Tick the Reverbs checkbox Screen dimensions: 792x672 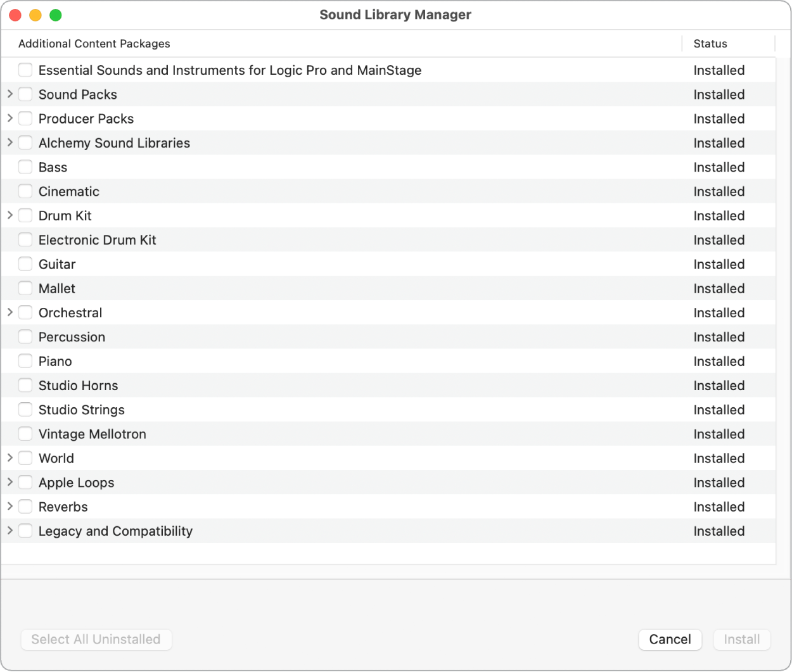(x=25, y=507)
